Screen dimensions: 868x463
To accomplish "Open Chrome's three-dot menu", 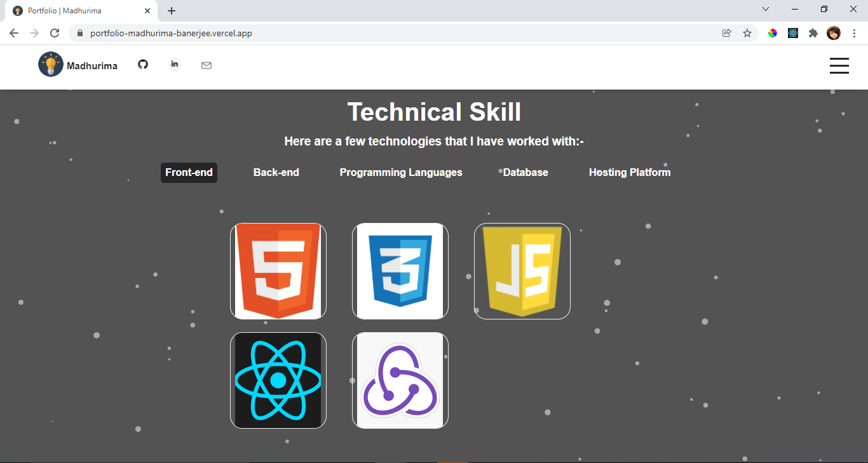I will (x=854, y=33).
